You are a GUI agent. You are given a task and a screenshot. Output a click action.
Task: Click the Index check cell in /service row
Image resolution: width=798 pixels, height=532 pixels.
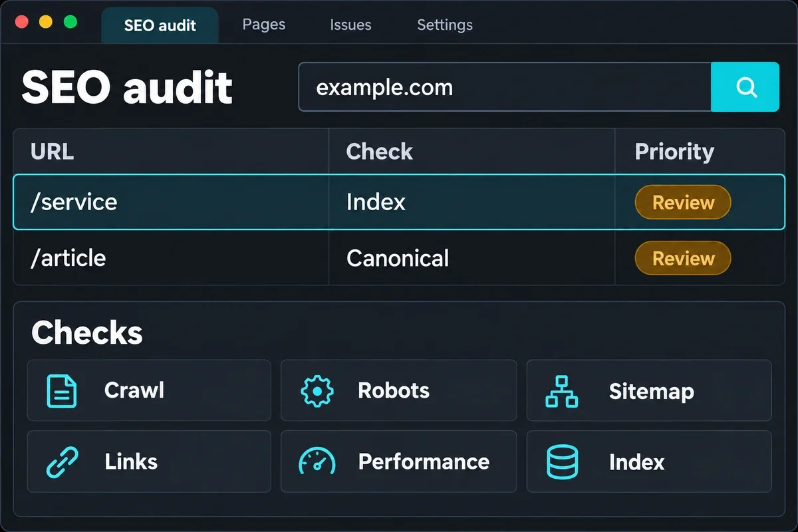(472, 202)
